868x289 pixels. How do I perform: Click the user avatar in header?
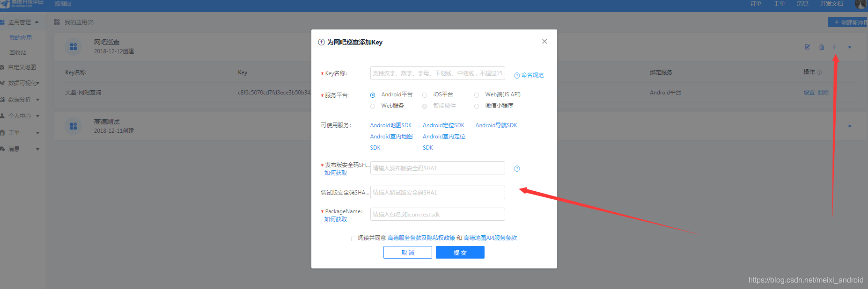click(x=861, y=4)
